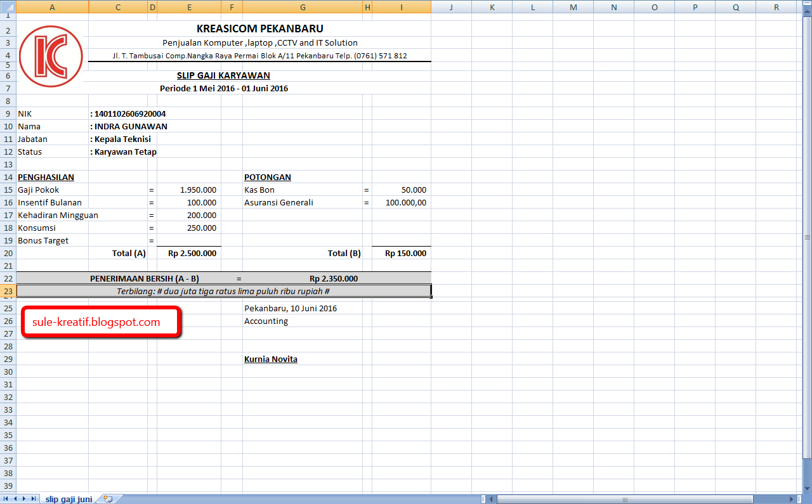
Task: Select the 'Pekanbaru, 10 Juni 2016' cell
Action: tap(291, 308)
